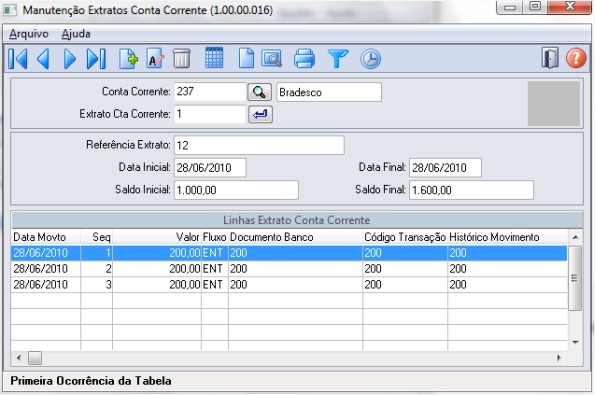Click the Fluxo column header
The height and width of the screenshot is (395, 595).
pyautogui.click(x=215, y=237)
